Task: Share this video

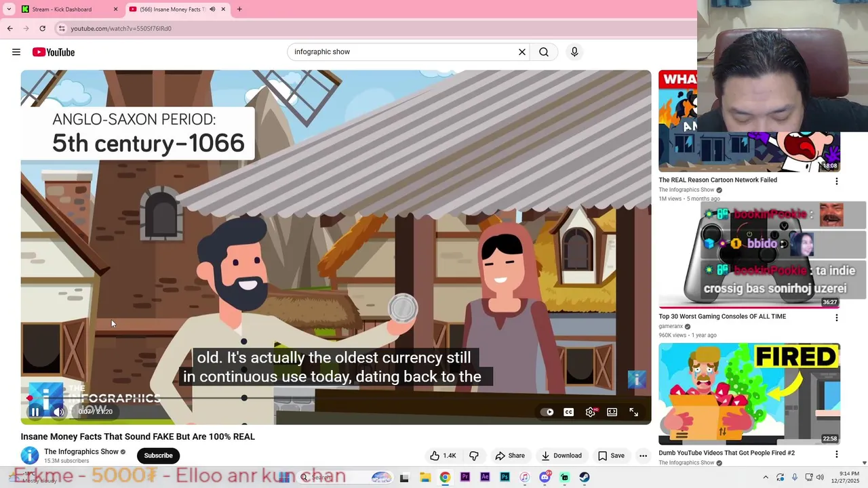Action: pos(510,455)
